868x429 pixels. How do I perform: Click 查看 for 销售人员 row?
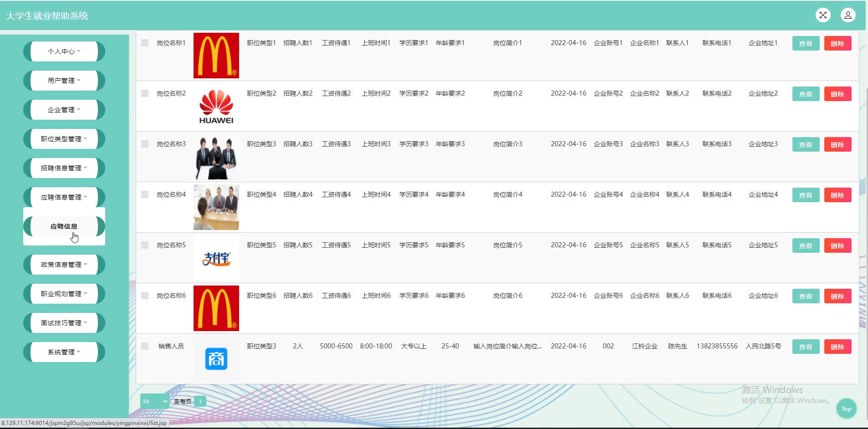pyautogui.click(x=806, y=347)
